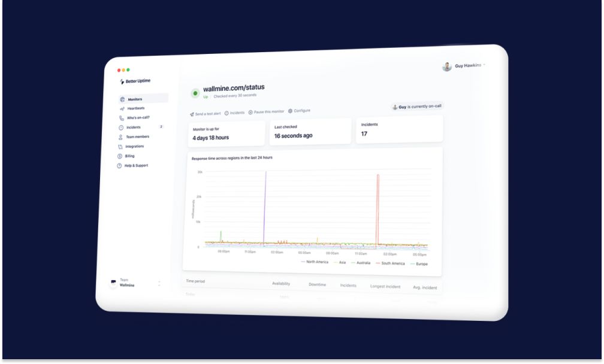Click the paper plane icon for test alert
The height and width of the screenshot is (364, 604).
coord(192,114)
